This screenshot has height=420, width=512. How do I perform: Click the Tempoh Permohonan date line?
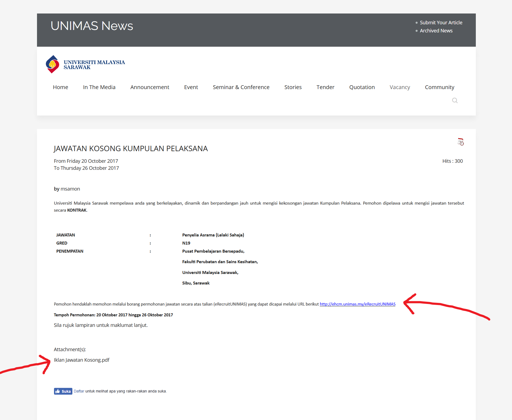coord(113,315)
